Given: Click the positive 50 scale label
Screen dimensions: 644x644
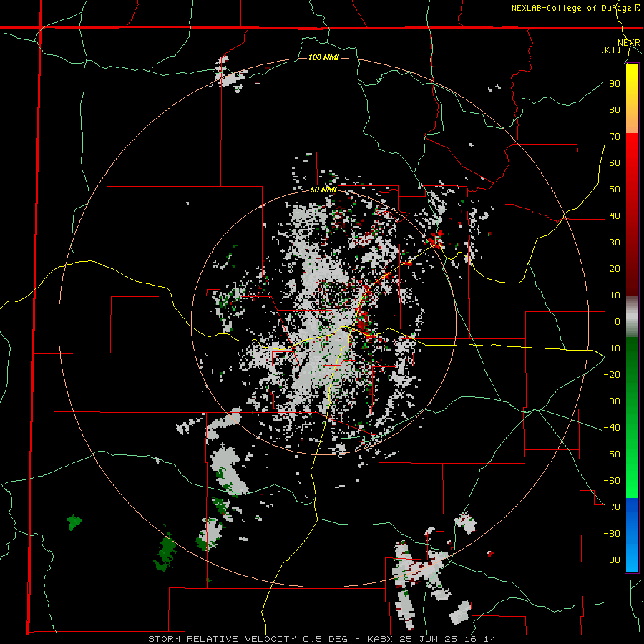Looking at the screenshot, I should point(615,190).
